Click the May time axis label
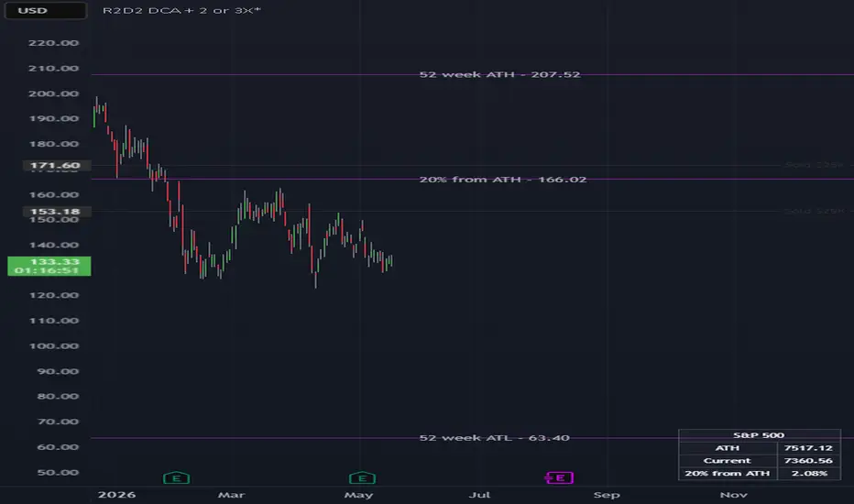 (x=358, y=495)
